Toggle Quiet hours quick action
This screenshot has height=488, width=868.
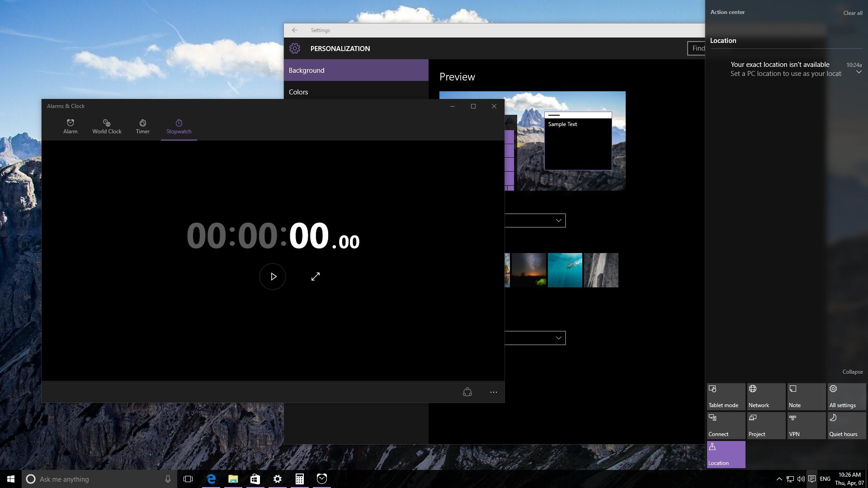click(846, 426)
